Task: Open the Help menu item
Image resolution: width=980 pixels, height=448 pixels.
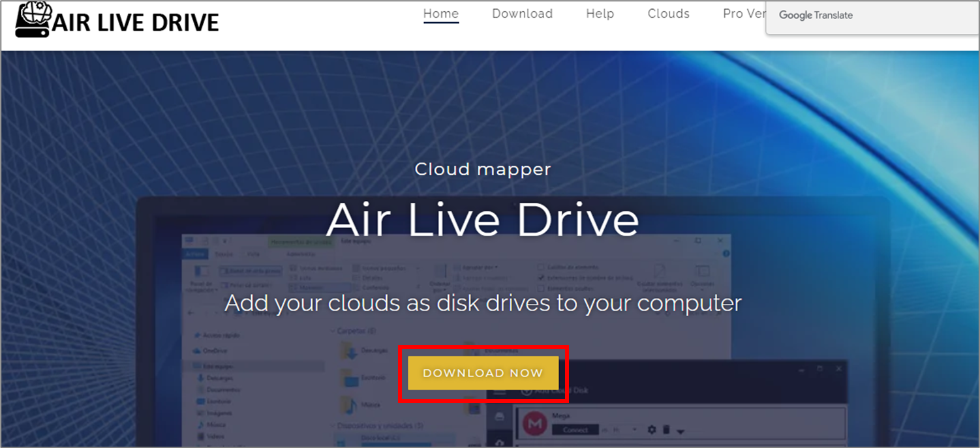Action: pyautogui.click(x=600, y=14)
